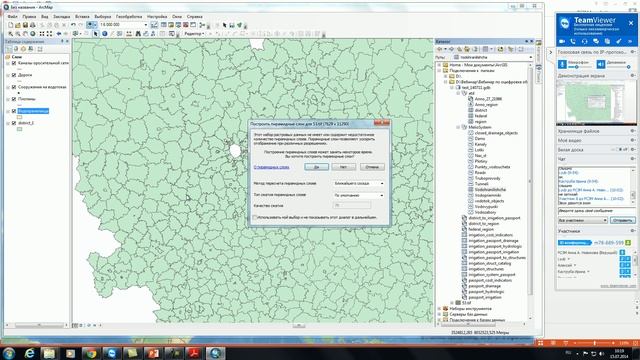Mute TeamViewer microphone button
Viewport: 640px width, 360px height.
[x=562, y=64]
